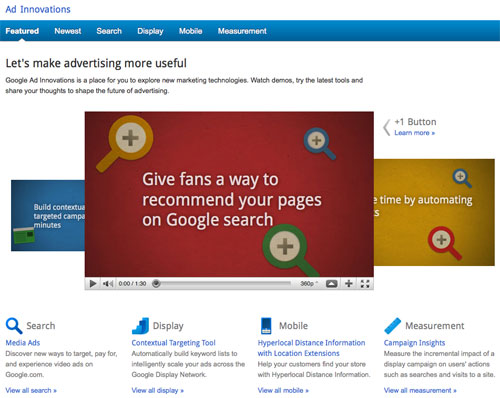Image resolution: width=500 pixels, height=398 pixels.
Task: Click the Measurement category ruler icon
Action: pyautogui.click(x=392, y=326)
